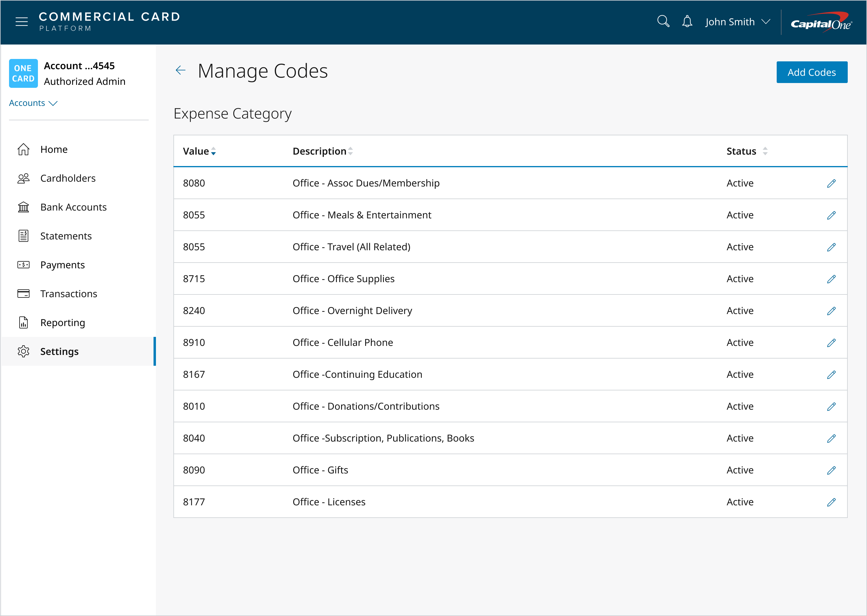This screenshot has width=867, height=616.
Task: Expand the Accounts dropdown
Action: coord(33,103)
